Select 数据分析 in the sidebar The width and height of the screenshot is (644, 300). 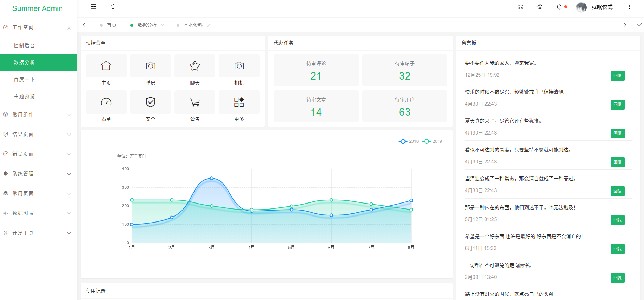[x=38, y=62]
